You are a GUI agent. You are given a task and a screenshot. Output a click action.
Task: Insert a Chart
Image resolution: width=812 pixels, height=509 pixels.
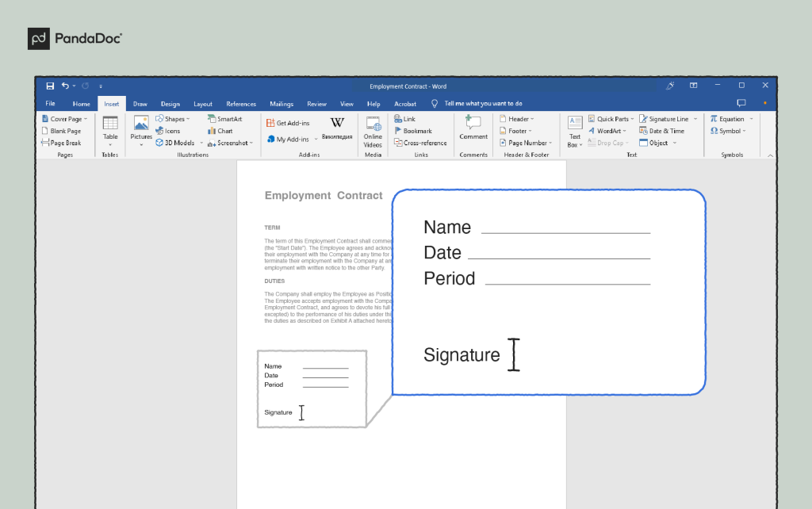(x=220, y=131)
